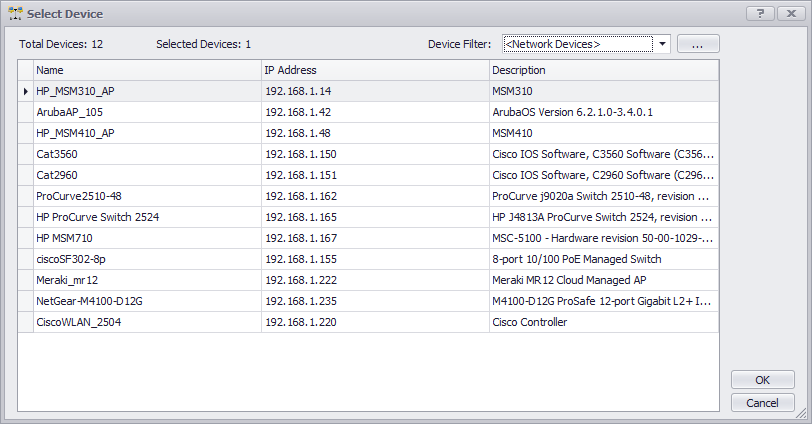This screenshot has height=424, width=812.
Task: Click IP address 192.168.1.220 cell
Action: [x=375, y=322]
